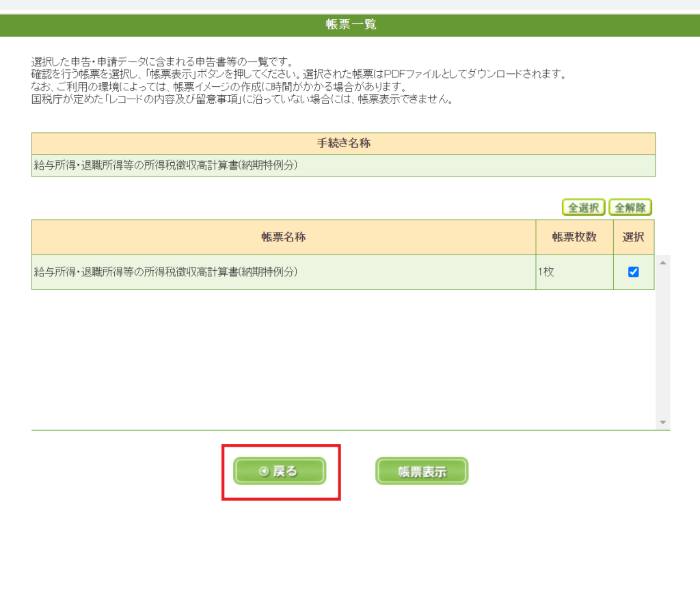Clear all selections with 全解除

630,207
